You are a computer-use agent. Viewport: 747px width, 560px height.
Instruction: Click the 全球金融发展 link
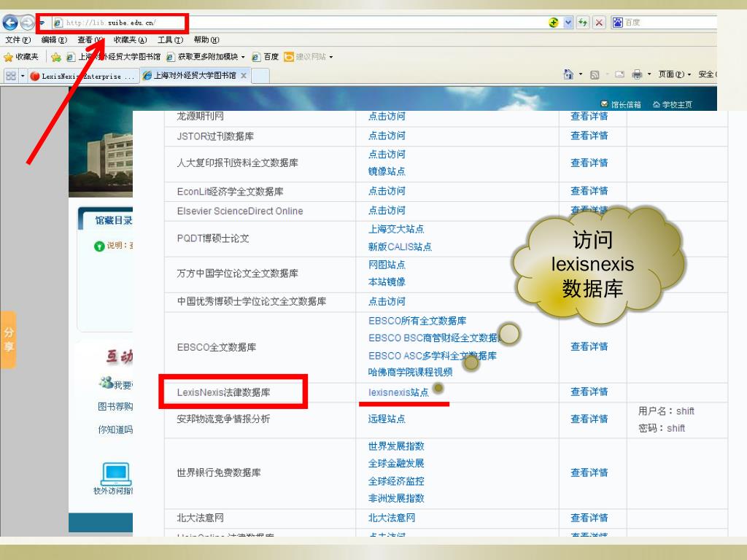396,463
